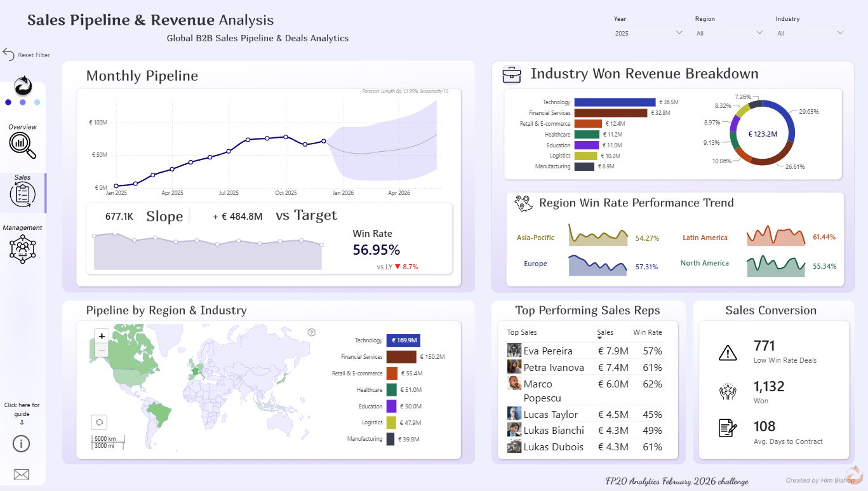Click Lukas Dubois's profile photo
The width and height of the screenshot is (868, 491).
pos(514,447)
